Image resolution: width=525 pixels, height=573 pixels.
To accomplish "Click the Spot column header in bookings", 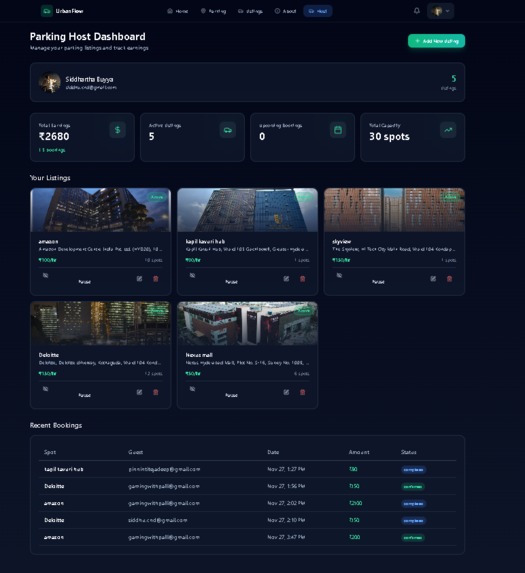I will [x=50, y=452].
